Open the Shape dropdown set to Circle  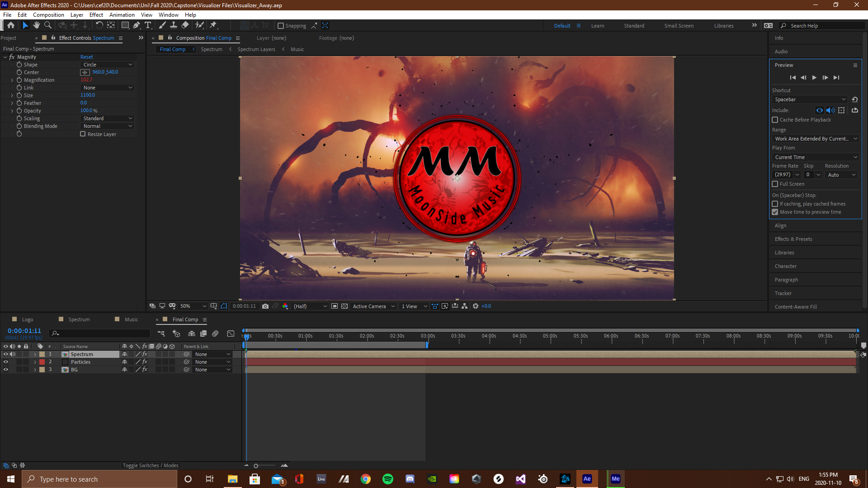pos(108,65)
